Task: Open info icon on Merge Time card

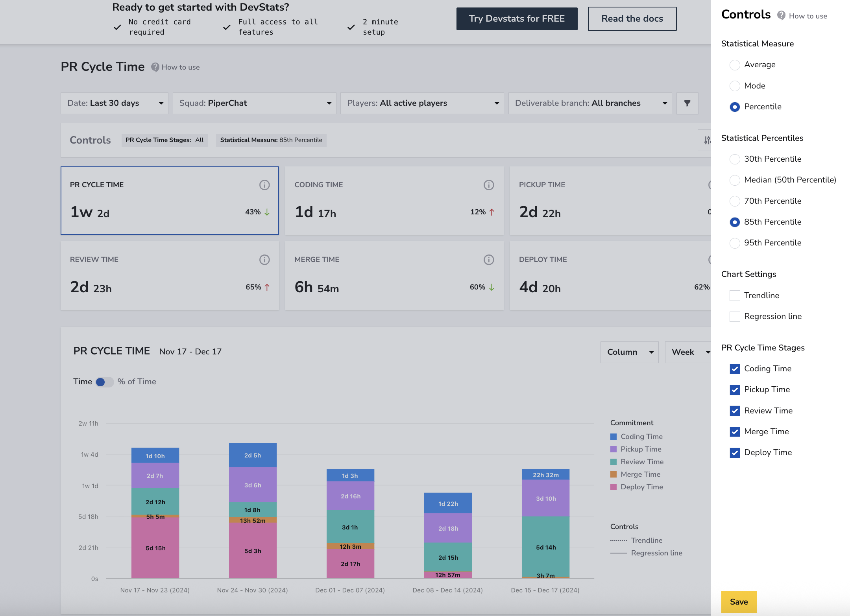Action: point(489,260)
